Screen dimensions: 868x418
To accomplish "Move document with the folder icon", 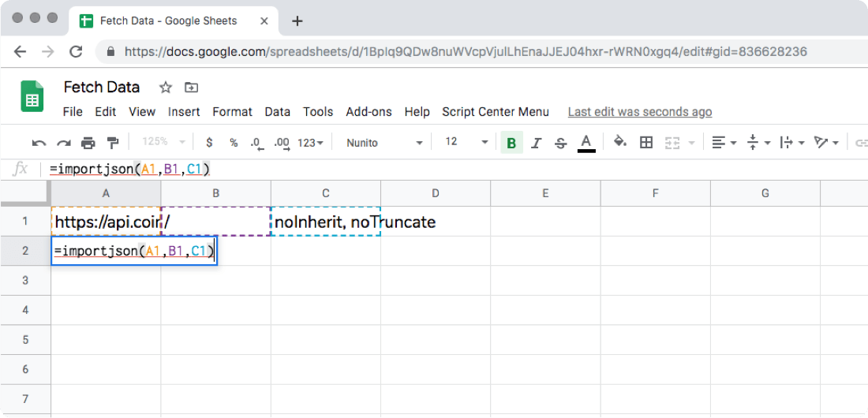I will click(192, 88).
